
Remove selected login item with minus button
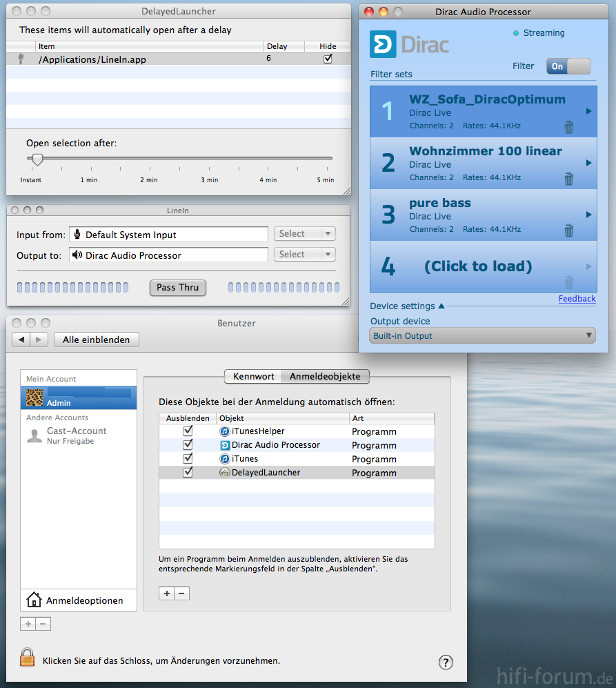(x=181, y=593)
